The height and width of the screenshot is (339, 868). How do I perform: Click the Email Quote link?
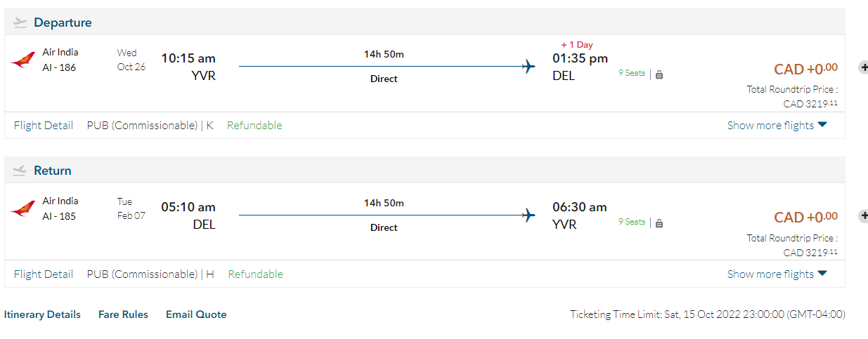tap(196, 314)
